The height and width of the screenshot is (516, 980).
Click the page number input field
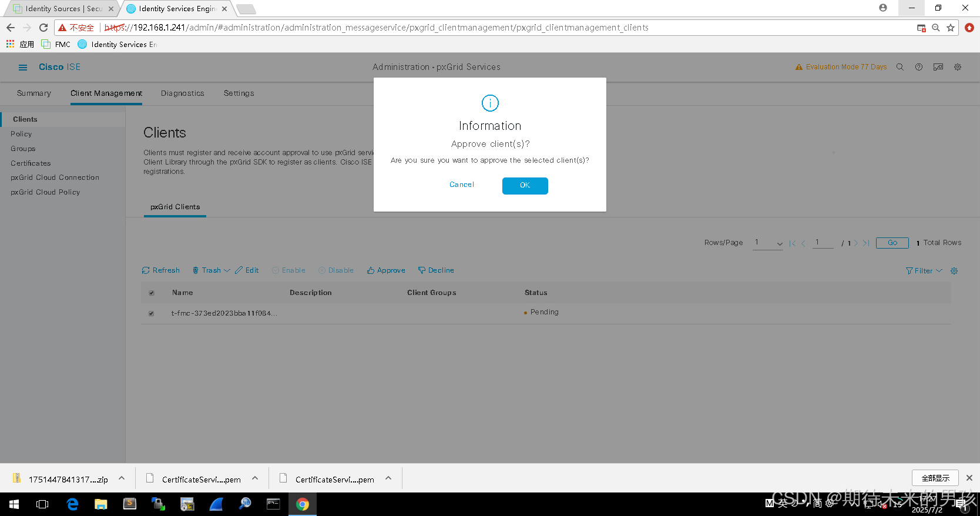click(823, 243)
